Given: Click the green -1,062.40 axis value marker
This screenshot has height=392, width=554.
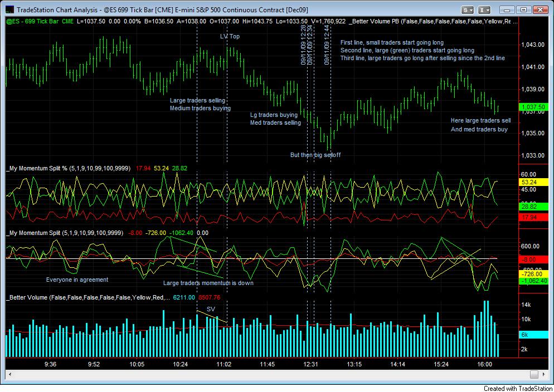Looking at the screenshot, I should click(x=533, y=281).
